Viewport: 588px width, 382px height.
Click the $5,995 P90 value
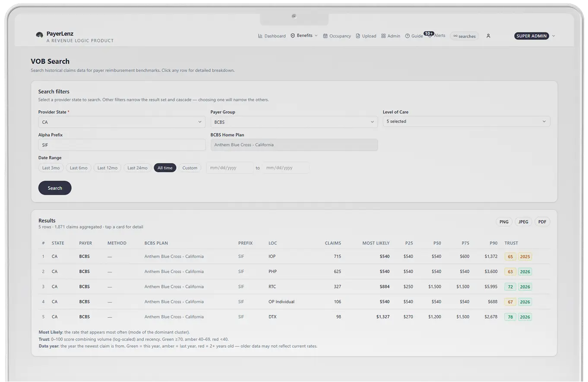(x=491, y=287)
